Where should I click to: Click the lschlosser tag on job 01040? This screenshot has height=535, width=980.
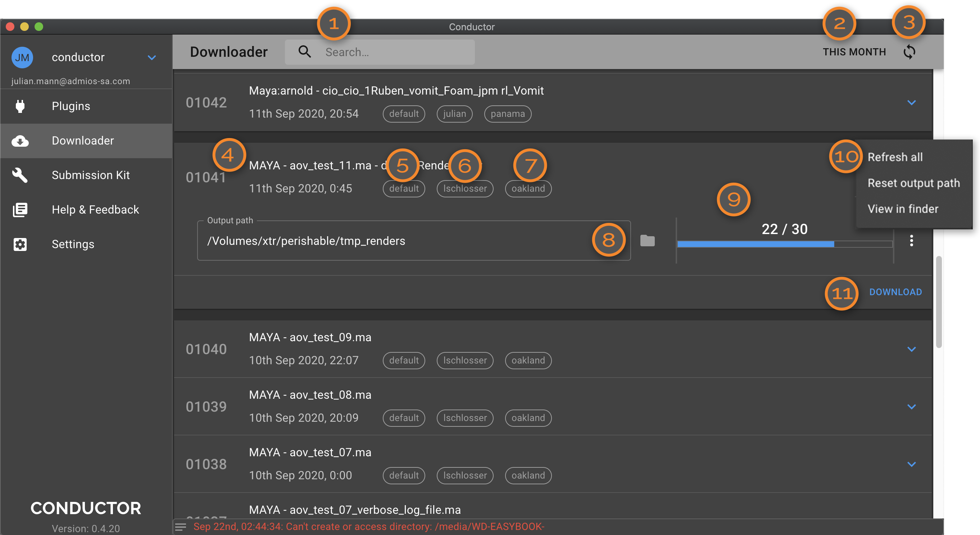pos(465,361)
